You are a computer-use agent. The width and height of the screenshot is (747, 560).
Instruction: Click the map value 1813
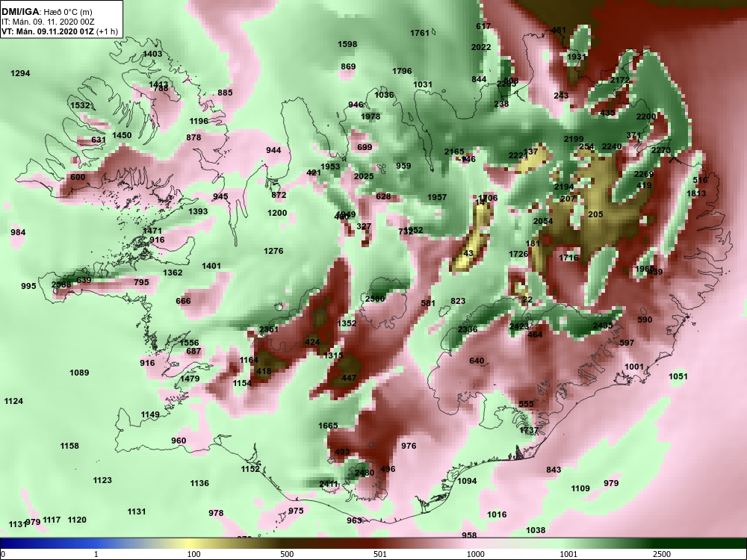[696, 193]
